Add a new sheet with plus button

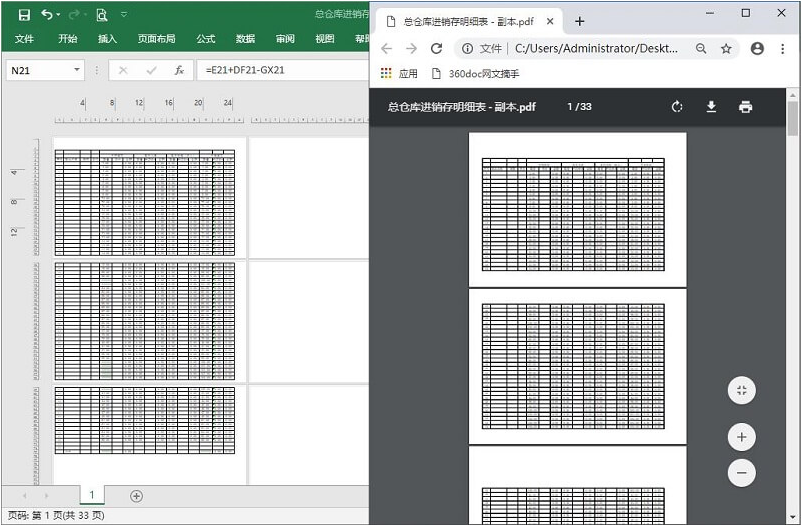tap(137, 496)
